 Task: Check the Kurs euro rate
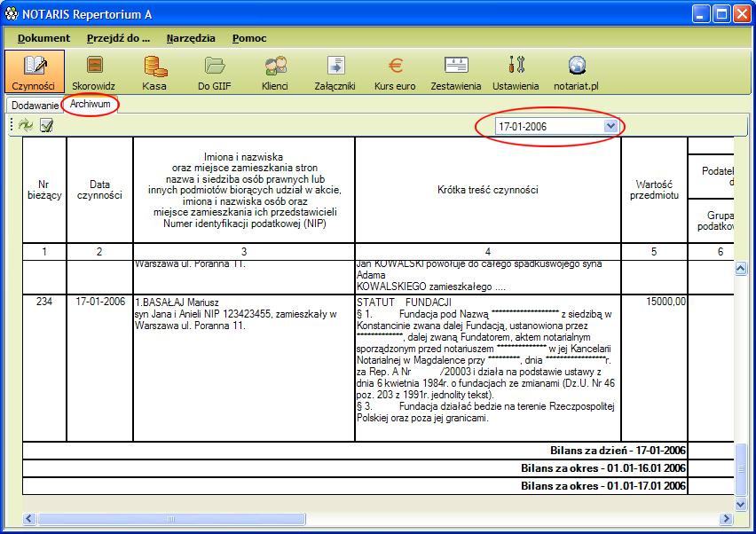coord(395,71)
